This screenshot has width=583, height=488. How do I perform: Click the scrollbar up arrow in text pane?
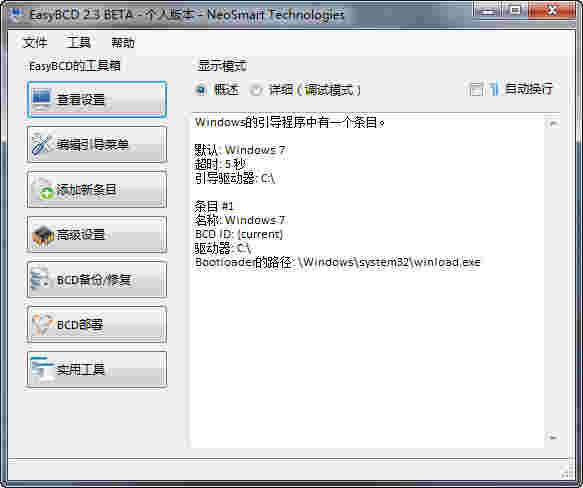coord(553,123)
